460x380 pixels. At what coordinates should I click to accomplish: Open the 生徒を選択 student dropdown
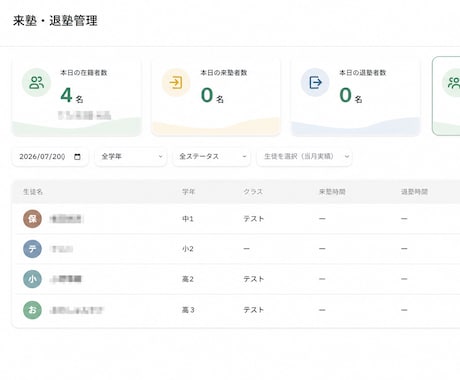(304, 156)
